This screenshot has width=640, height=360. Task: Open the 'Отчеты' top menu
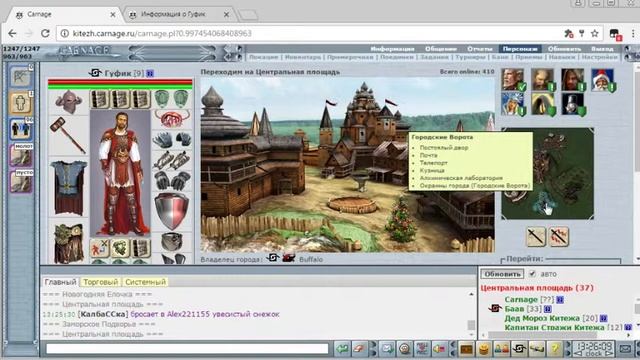[480, 49]
